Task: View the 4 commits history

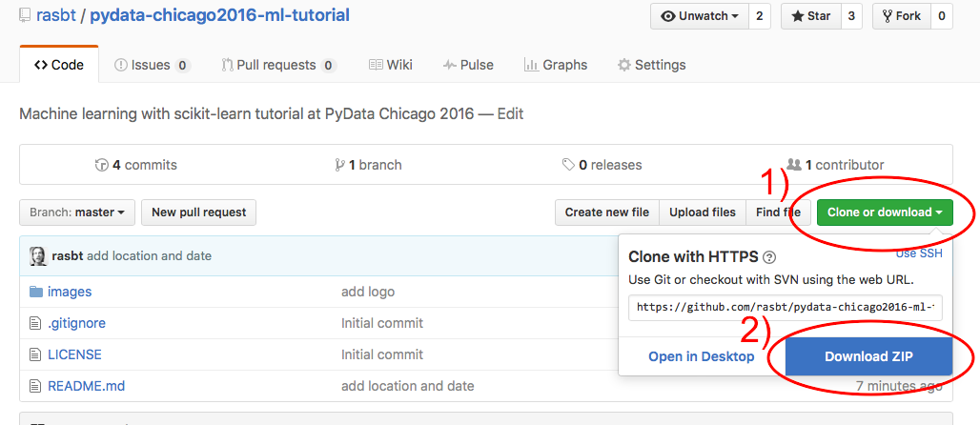Action: tap(134, 165)
